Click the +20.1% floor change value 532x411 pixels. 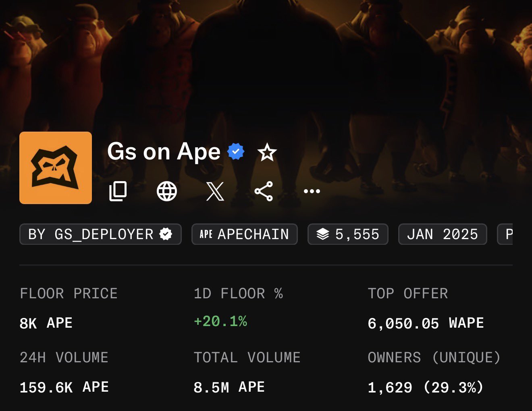pyautogui.click(x=220, y=322)
